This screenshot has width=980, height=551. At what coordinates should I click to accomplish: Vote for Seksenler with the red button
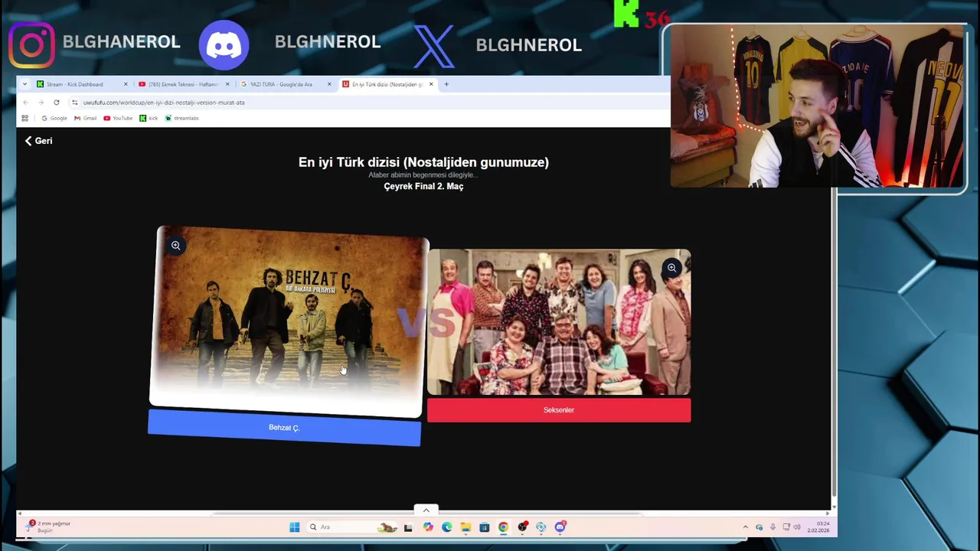pyautogui.click(x=559, y=410)
